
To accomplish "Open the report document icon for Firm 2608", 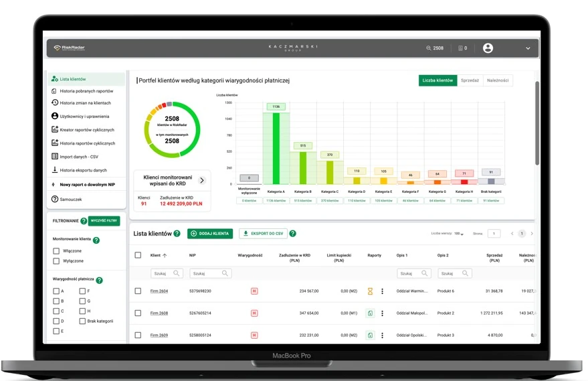I will [x=370, y=313].
